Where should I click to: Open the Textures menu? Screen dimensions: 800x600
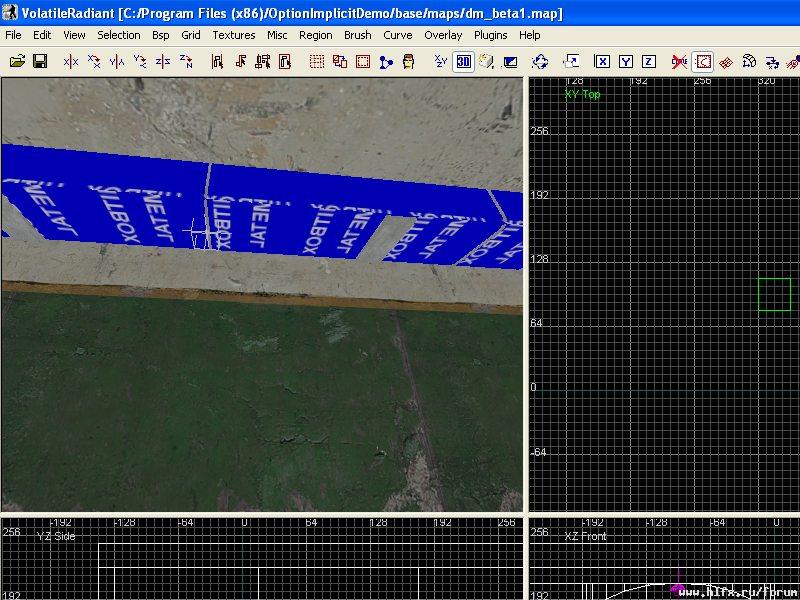(x=233, y=35)
